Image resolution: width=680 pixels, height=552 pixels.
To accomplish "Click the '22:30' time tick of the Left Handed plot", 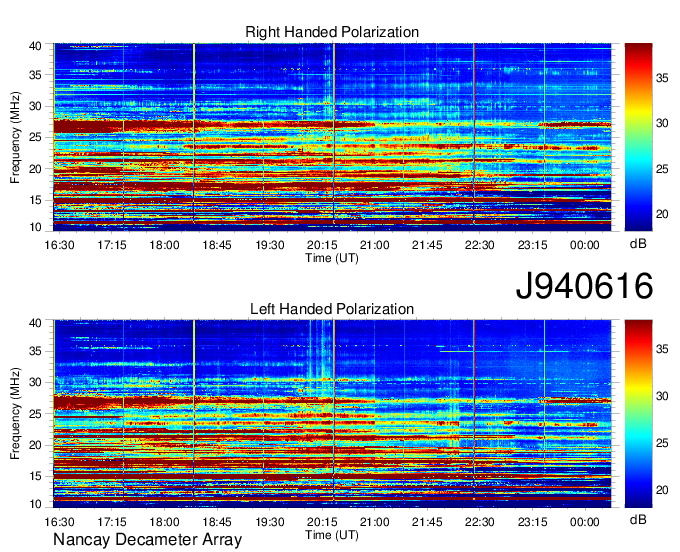I will (480, 522).
